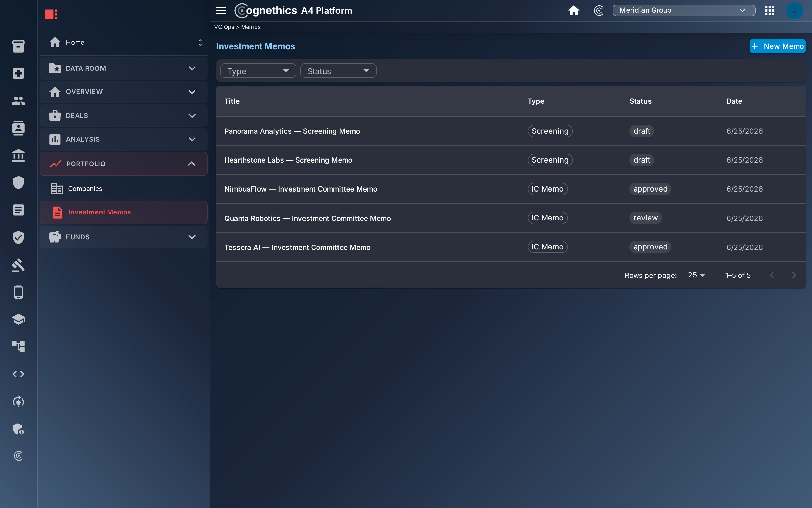Open the code brackets icon in rail
812x508 pixels.
coord(19,374)
